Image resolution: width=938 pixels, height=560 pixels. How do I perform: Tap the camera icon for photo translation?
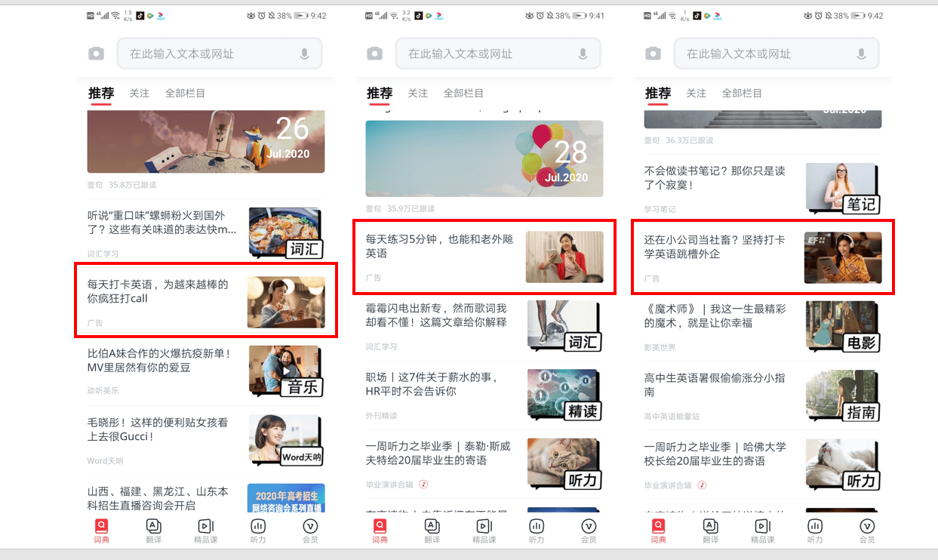pos(97,53)
